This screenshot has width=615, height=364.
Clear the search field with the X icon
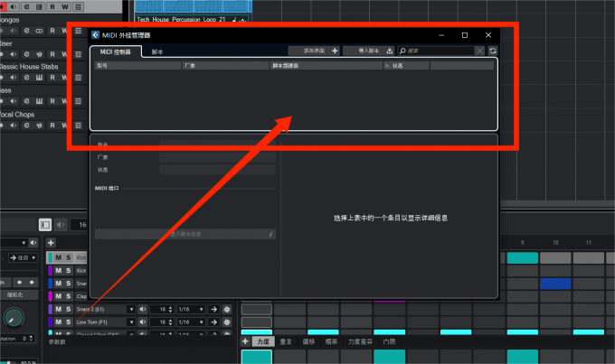pos(479,51)
